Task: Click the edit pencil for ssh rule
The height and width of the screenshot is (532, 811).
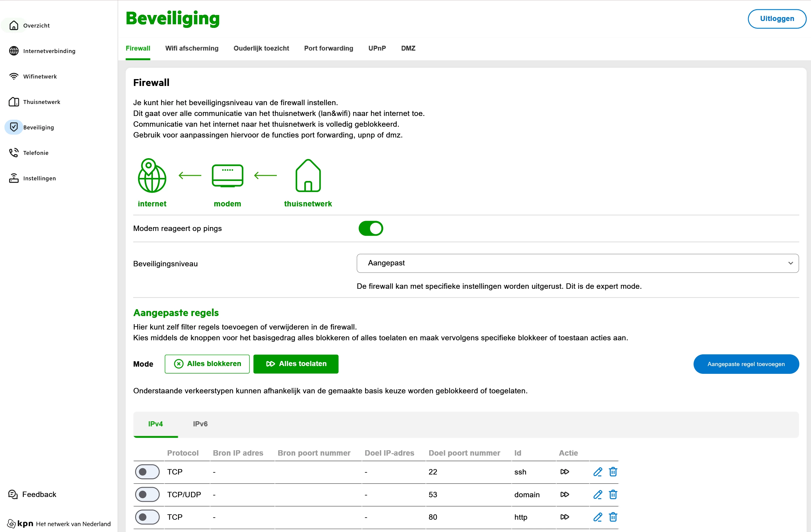Action: (x=597, y=472)
